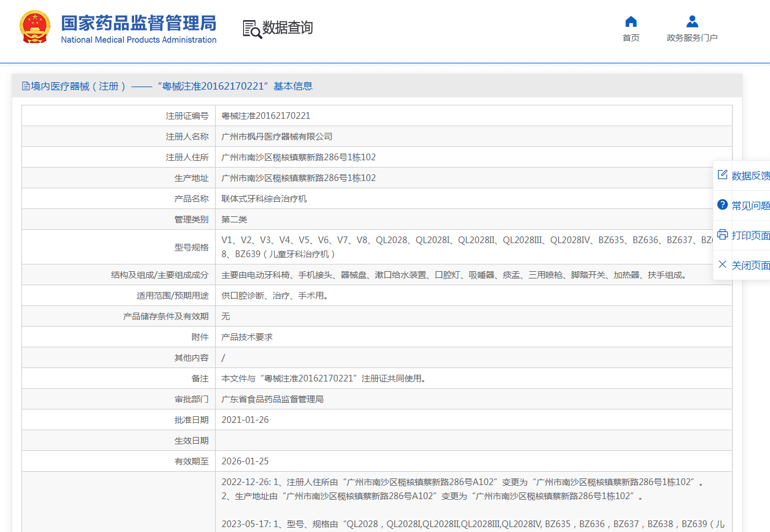This screenshot has width=770, height=532.
Task: Click the data query magnifier icon
Action: point(252,29)
